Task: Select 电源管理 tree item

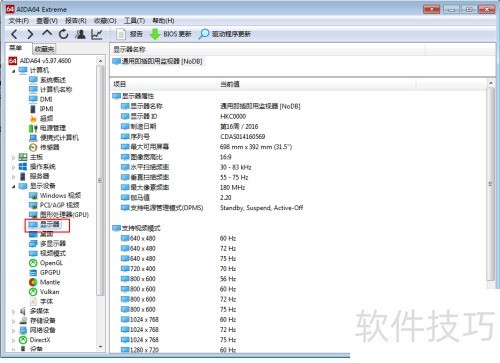Action: click(48, 128)
